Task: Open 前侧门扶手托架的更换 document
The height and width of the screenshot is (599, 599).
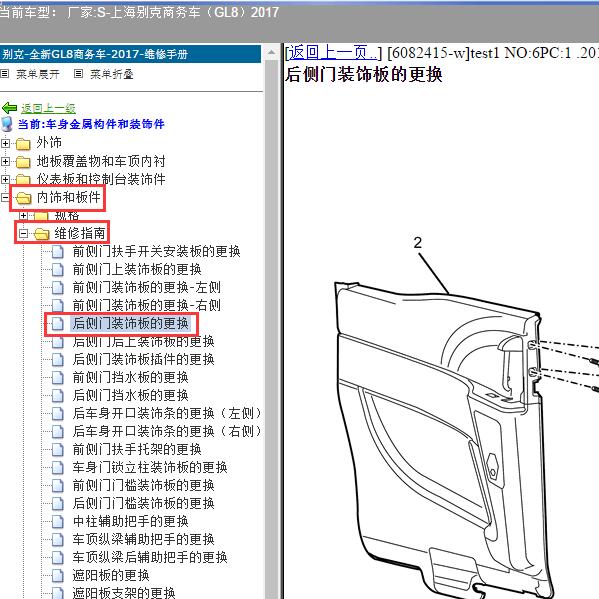Action: [137, 449]
